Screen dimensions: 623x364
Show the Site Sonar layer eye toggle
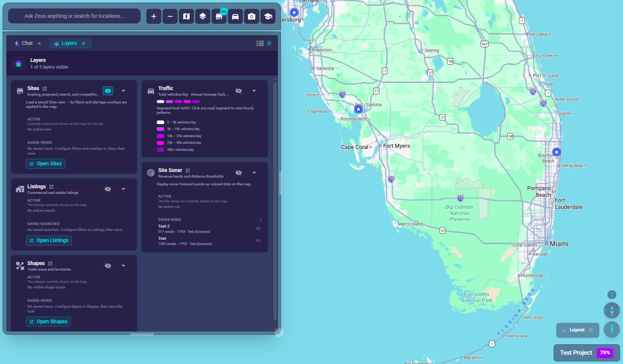pos(239,173)
